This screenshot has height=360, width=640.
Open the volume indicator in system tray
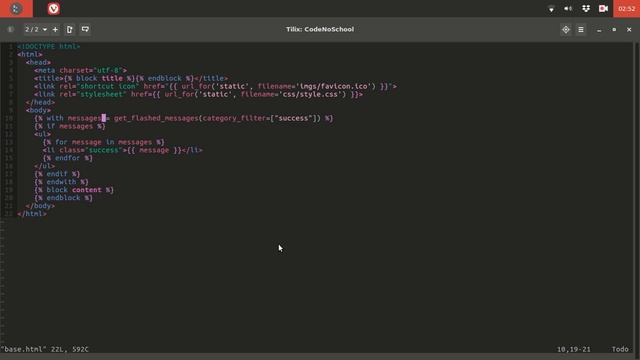(x=568, y=9)
